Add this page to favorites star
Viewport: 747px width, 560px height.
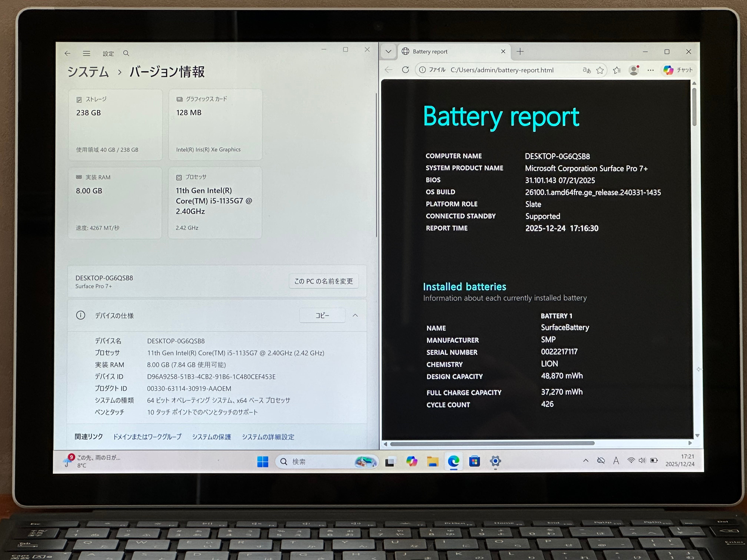(x=600, y=70)
